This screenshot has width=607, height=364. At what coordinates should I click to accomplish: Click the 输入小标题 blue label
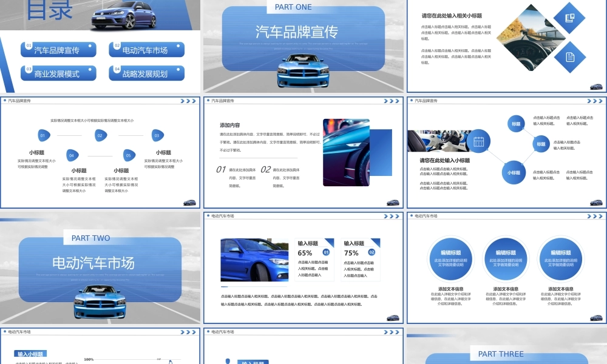(30, 354)
